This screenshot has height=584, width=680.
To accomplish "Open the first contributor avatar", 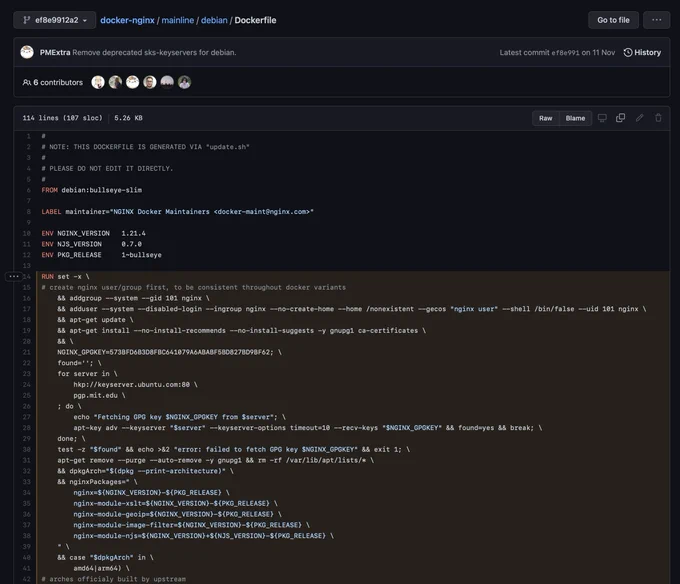I will (x=98, y=82).
